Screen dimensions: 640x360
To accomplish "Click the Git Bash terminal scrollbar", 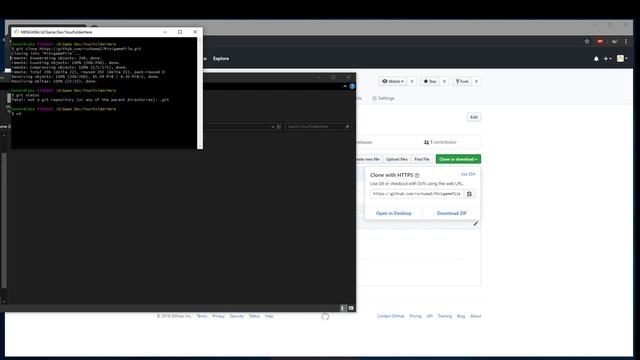I will point(200,93).
